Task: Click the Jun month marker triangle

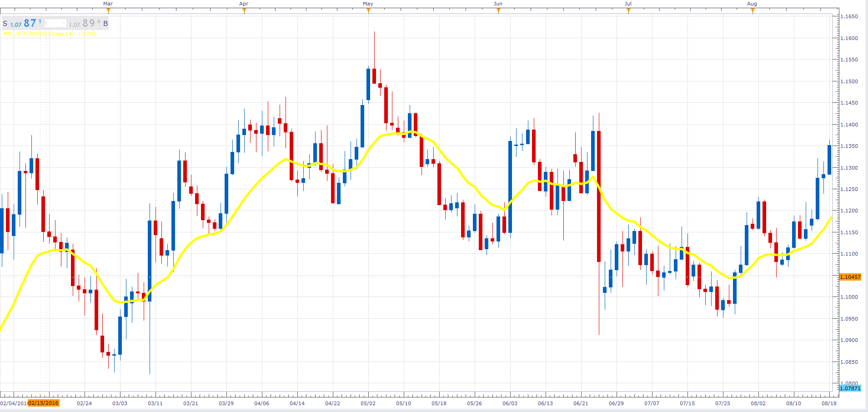Action: [x=498, y=10]
